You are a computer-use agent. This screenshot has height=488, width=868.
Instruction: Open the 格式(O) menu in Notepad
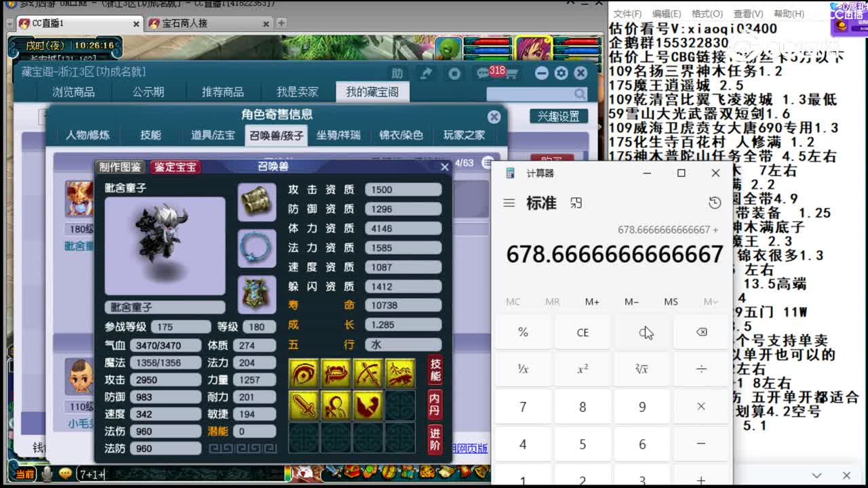pyautogui.click(x=707, y=14)
